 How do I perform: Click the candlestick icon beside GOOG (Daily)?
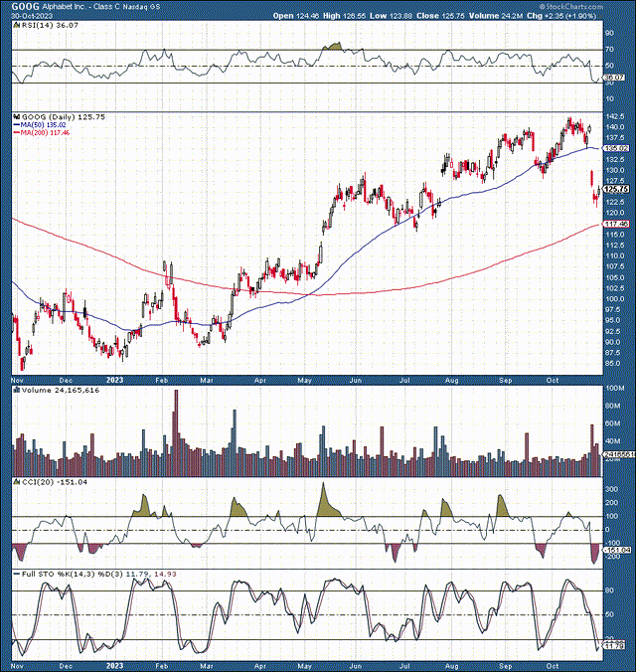tap(17, 116)
